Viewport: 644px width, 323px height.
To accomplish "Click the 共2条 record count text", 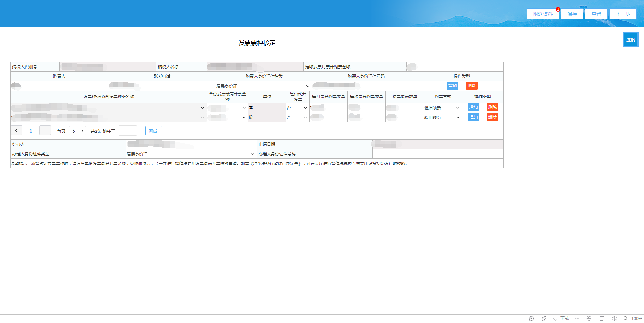I will [96, 131].
